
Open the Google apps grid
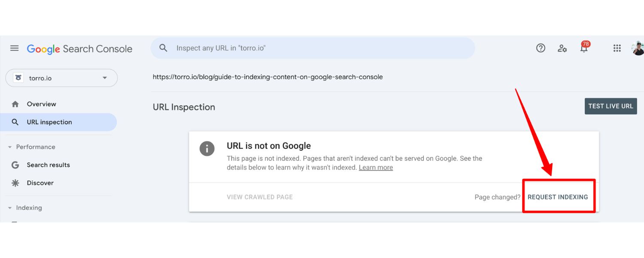click(x=617, y=48)
